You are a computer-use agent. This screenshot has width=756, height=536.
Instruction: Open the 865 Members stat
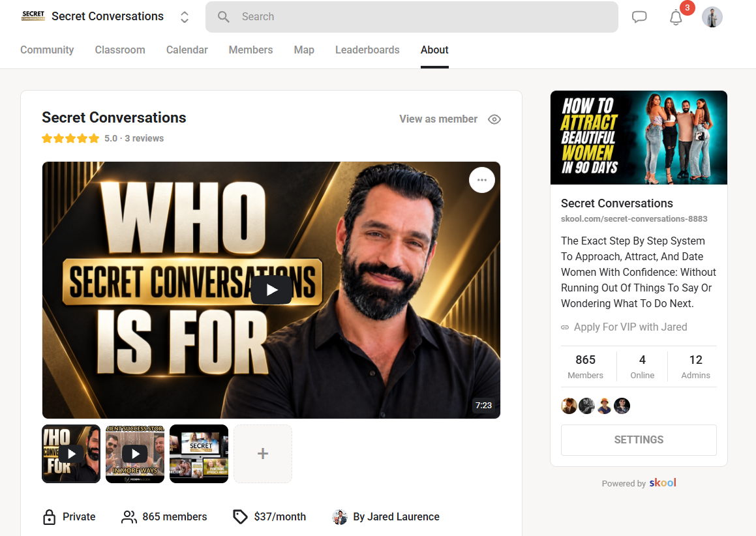click(x=585, y=366)
